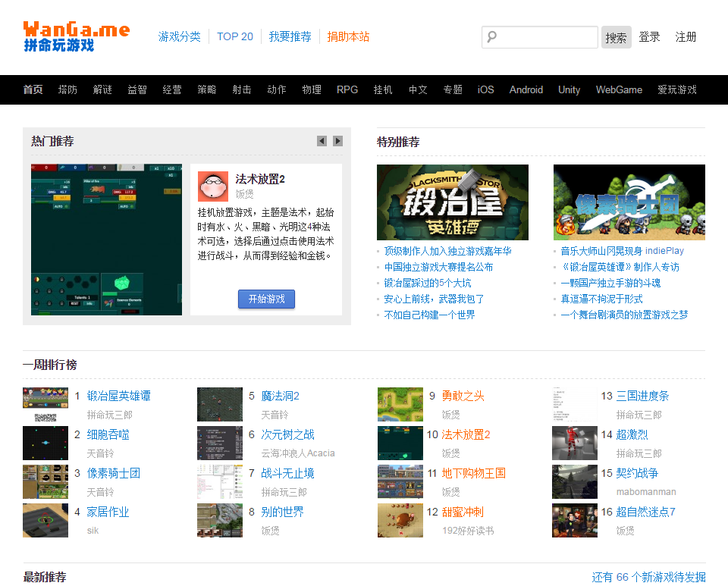Focus the search text field
Viewport: 728px width, 586px height.
tap(548, 36)
